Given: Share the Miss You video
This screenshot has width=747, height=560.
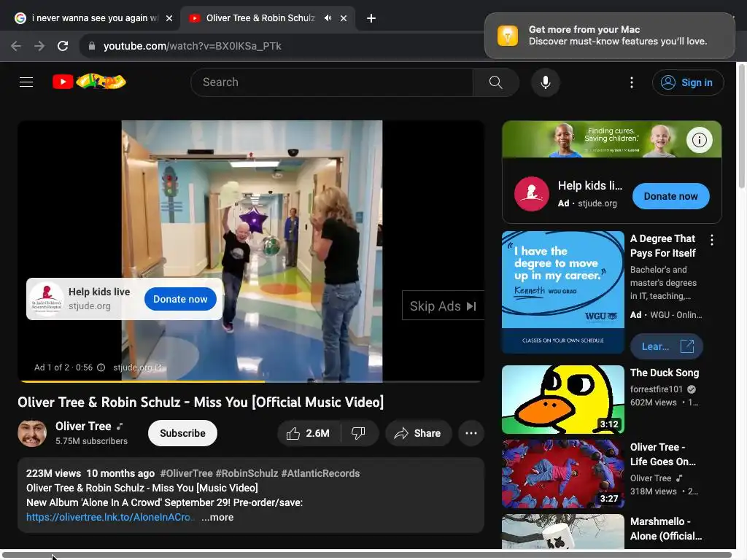Looking at the screenshot, I should click(418, 433).
